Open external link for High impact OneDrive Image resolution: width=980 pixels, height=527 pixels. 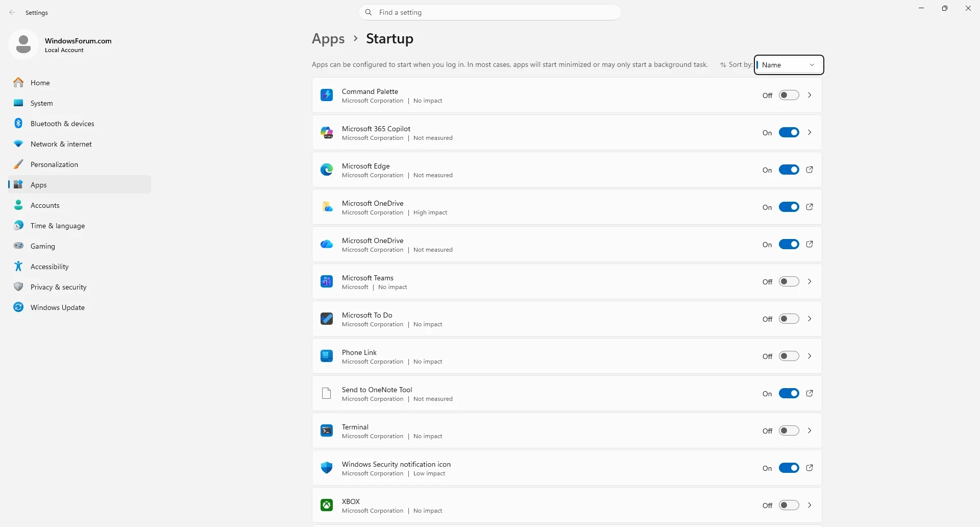click(810, 207)
